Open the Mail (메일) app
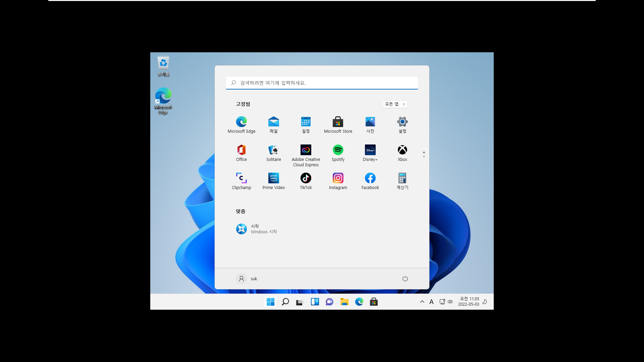Image resolution: width=644 pixels, height=362 pixels. 274,125
